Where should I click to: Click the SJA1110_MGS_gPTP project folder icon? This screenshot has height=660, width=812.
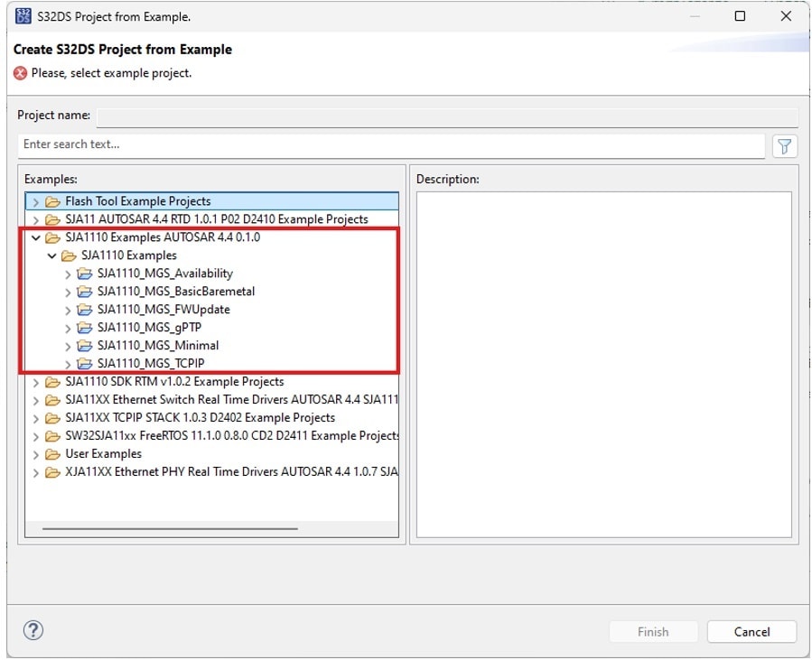[x=85, y=328]
